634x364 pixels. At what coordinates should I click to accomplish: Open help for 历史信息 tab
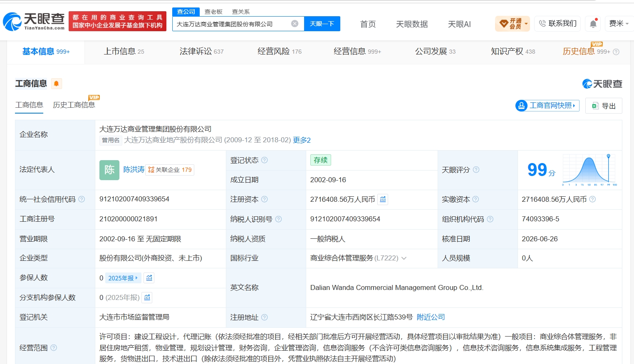pos(616,52)
